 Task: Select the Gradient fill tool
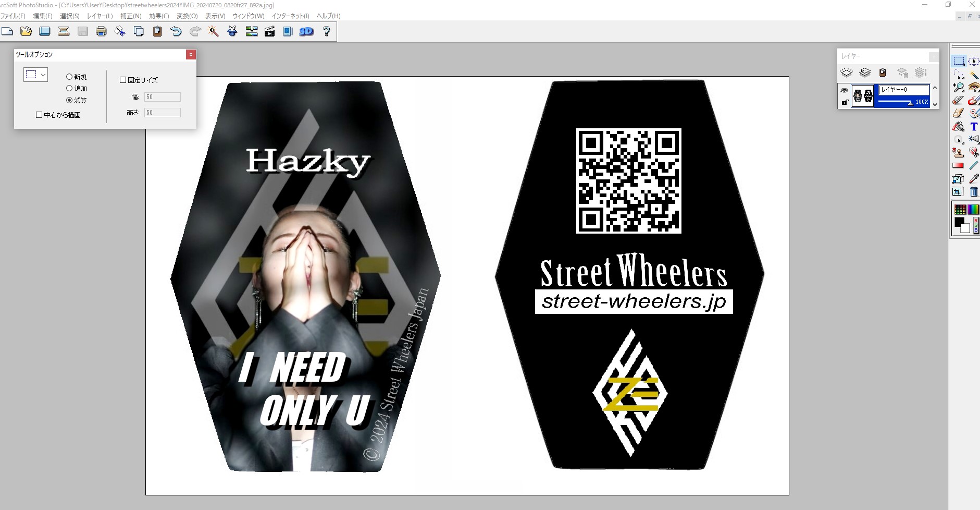pos(959,165)
